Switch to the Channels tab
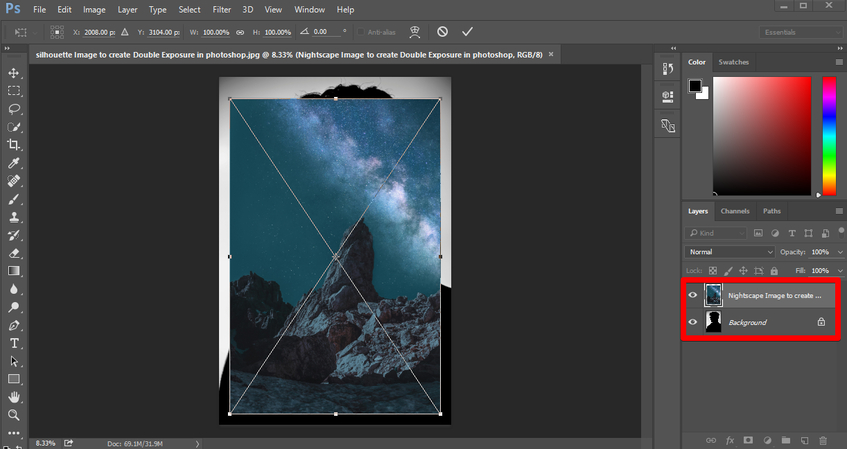Image resolution: width=847 pixels, height=449 pixels. 735,211
